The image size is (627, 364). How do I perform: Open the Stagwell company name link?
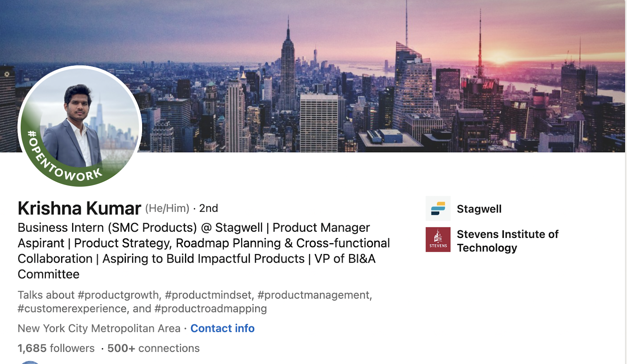tap(479, 209)
